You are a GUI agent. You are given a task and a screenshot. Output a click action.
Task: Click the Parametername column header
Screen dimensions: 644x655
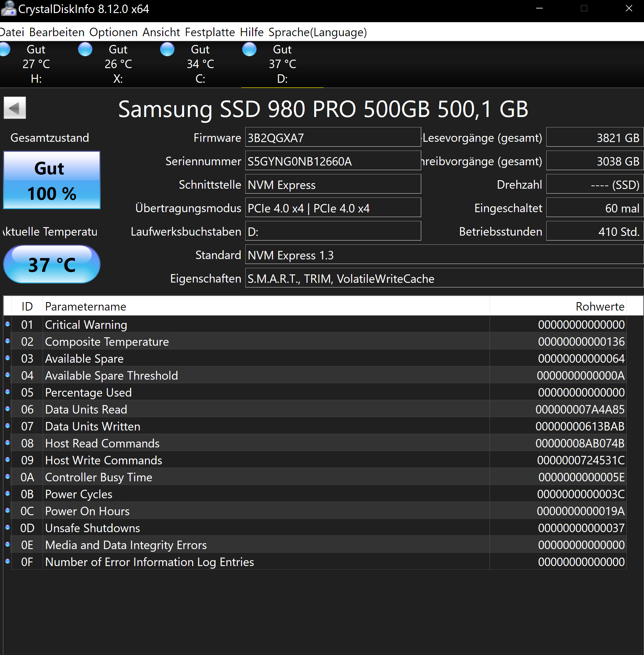click(x=266, y=306)
